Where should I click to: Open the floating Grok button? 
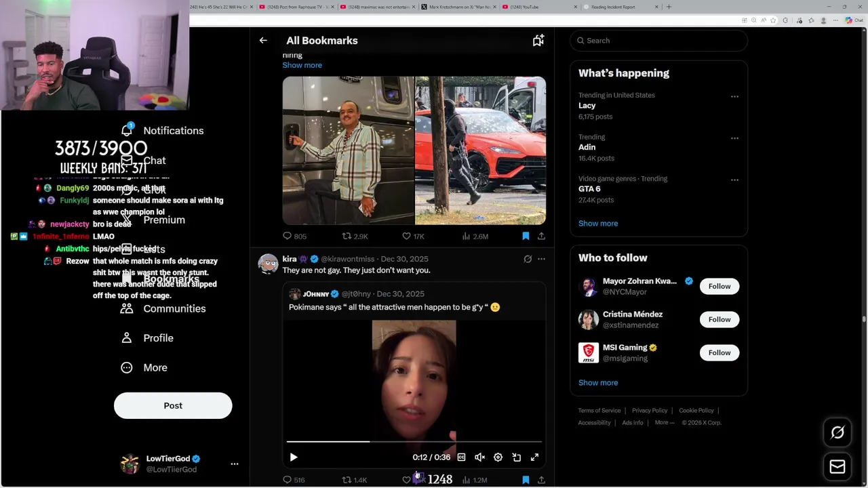click(x=837, y=432)
